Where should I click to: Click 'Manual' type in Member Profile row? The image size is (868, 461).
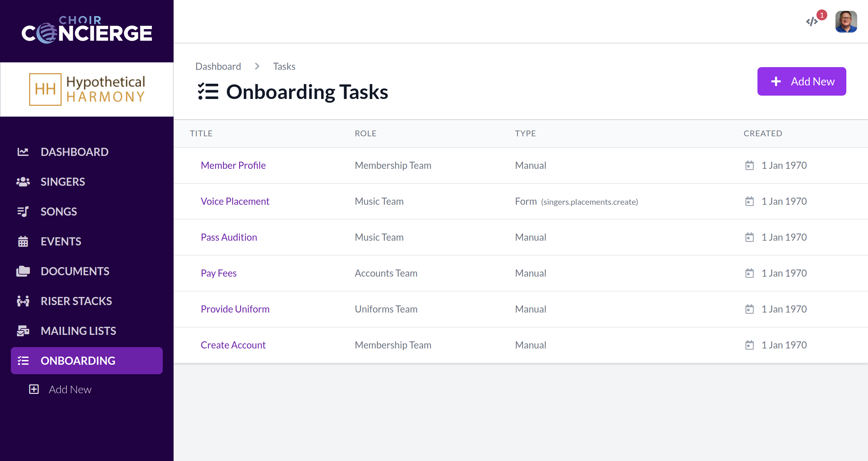coord(531,165)
